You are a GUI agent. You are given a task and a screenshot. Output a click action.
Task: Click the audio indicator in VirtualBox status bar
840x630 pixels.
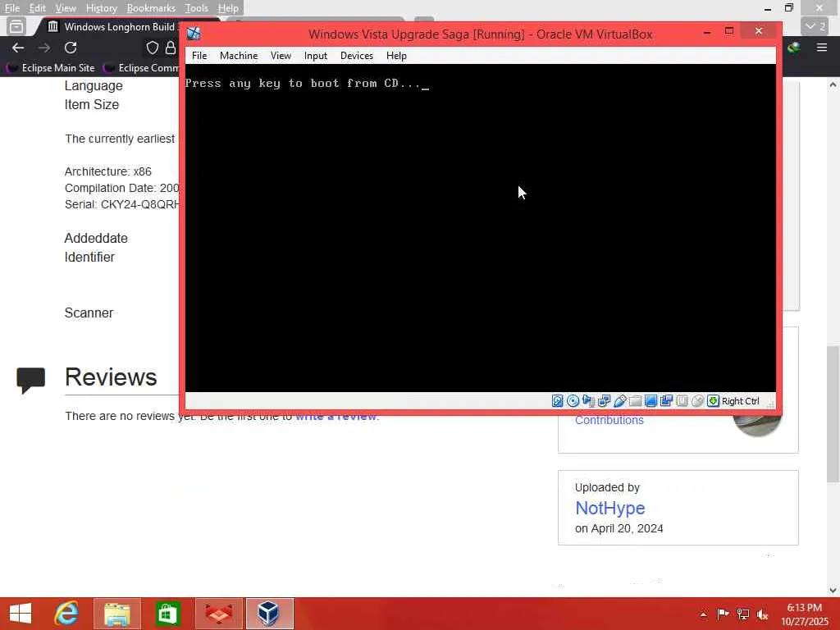588,400
